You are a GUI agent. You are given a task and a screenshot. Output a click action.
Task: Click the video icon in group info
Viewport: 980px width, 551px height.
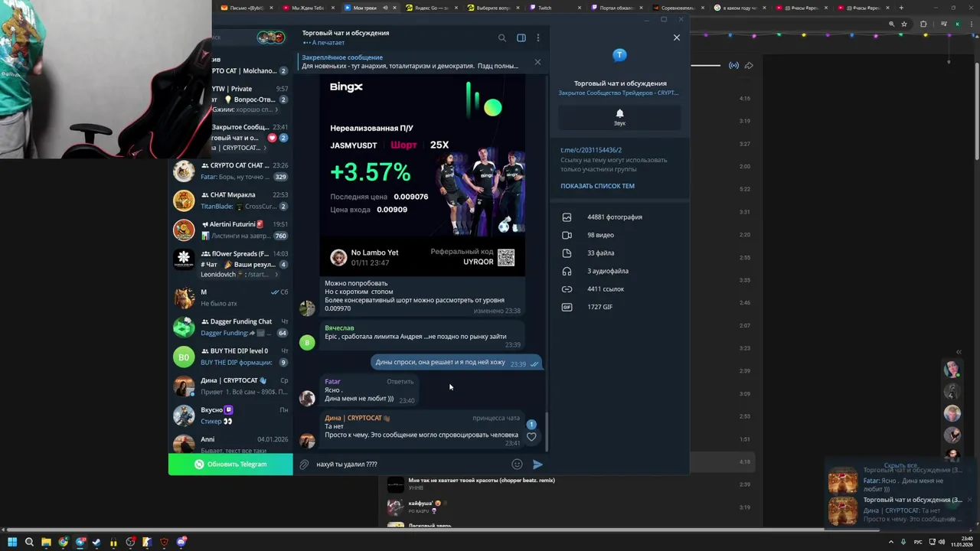(567, 235)
